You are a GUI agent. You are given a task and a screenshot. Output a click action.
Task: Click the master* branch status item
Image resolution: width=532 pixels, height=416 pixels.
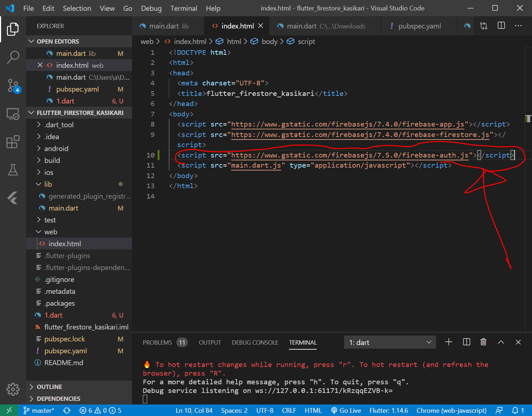coord(39,410)
